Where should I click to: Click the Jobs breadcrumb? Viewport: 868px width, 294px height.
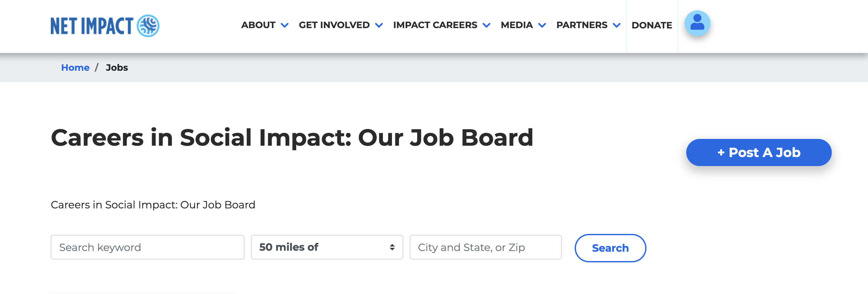[117, 68]
